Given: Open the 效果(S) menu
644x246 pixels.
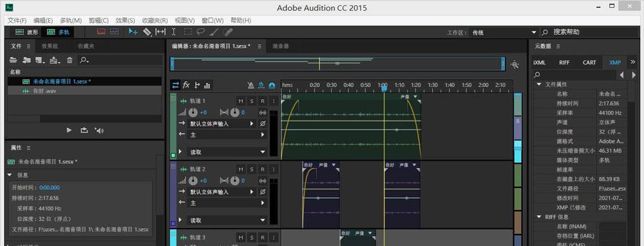Looking at the screenshot, I should (126, 20).
